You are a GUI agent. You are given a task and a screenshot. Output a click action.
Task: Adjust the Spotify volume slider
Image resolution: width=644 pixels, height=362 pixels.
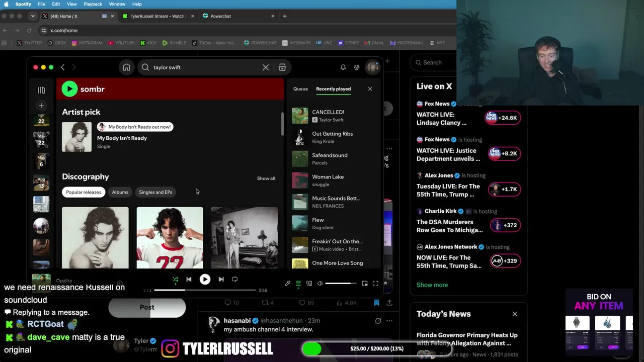point(342,284)
